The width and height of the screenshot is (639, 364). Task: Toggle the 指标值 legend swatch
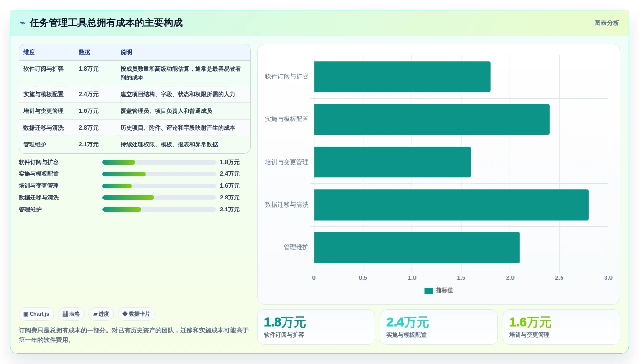click(429, 290)
